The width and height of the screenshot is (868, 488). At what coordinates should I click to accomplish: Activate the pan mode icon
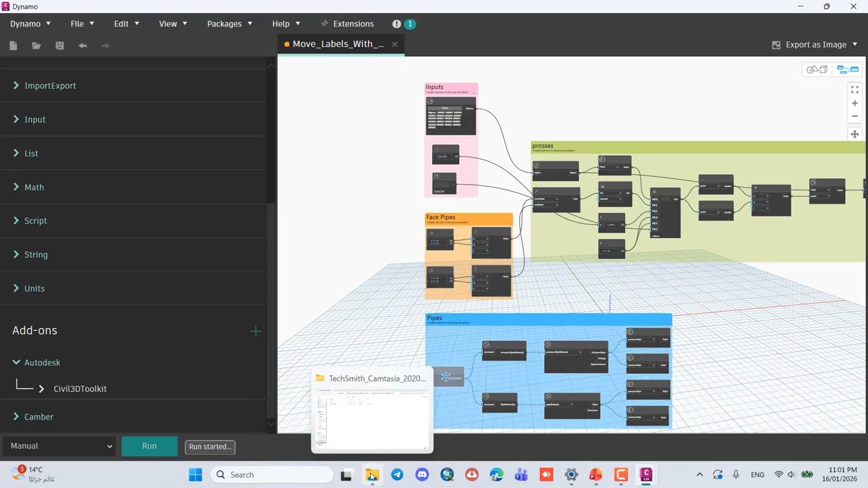tap(854, 134)
